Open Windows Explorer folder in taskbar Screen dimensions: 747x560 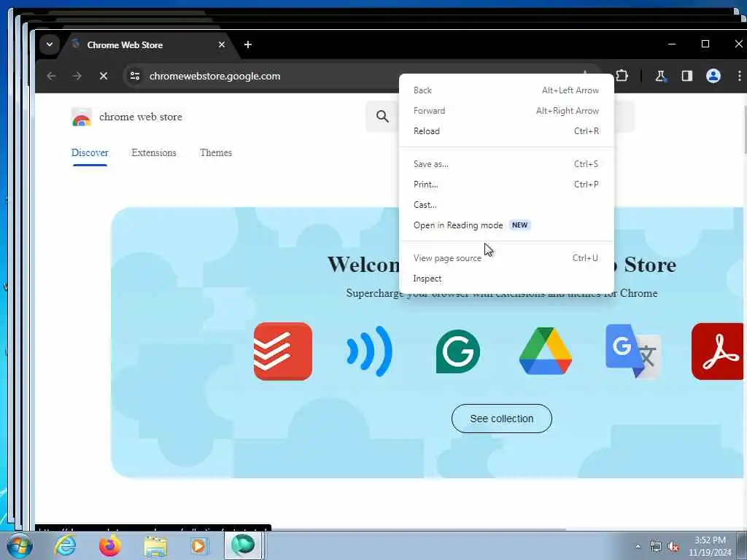click(155, 546)
